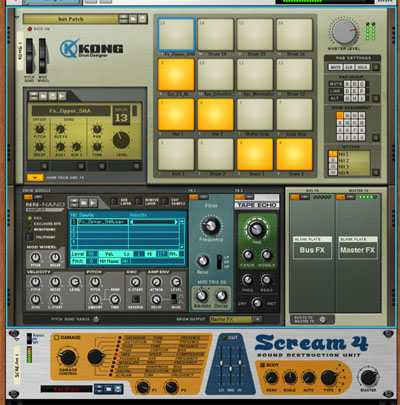
Task: Move the Cut Lo band slider
Action: coord(221,363)
